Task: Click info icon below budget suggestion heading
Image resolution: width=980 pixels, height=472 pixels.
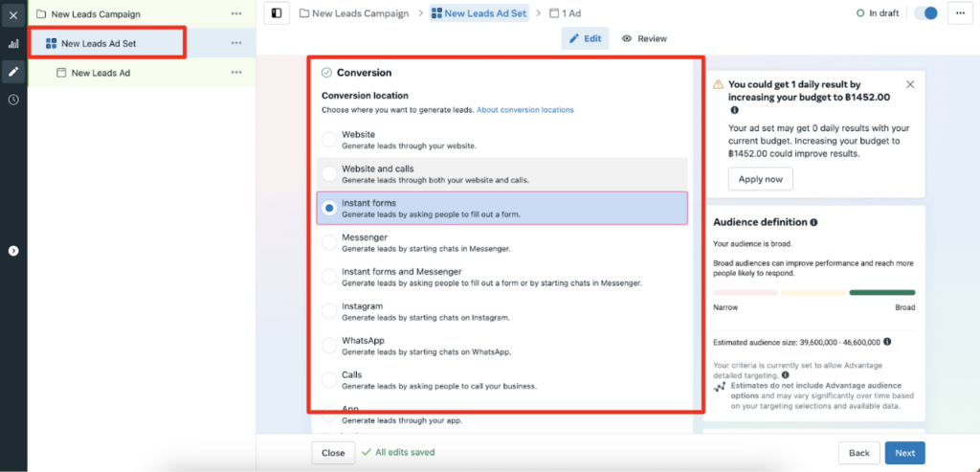Action: pyautogui.click(x=734, y=111)
